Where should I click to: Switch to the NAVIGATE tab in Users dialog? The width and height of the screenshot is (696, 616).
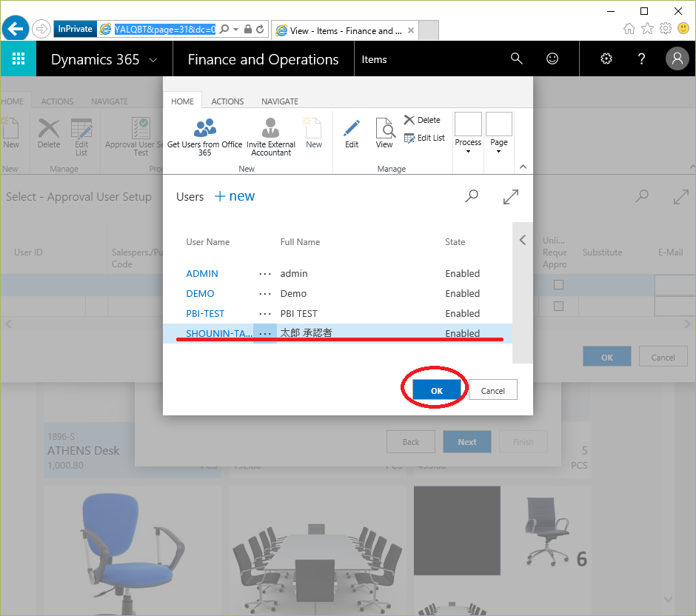[x=280, y=101]
